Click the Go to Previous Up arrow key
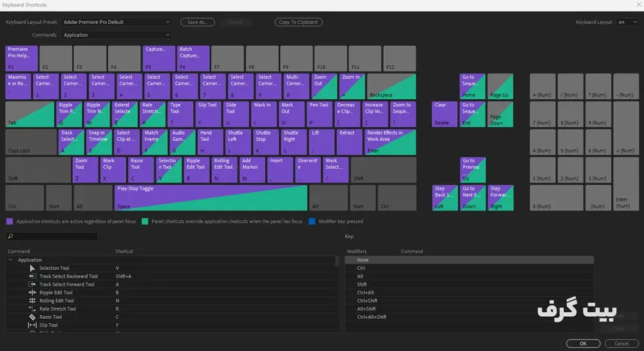 pyautogui.click(x=472, y=169)
